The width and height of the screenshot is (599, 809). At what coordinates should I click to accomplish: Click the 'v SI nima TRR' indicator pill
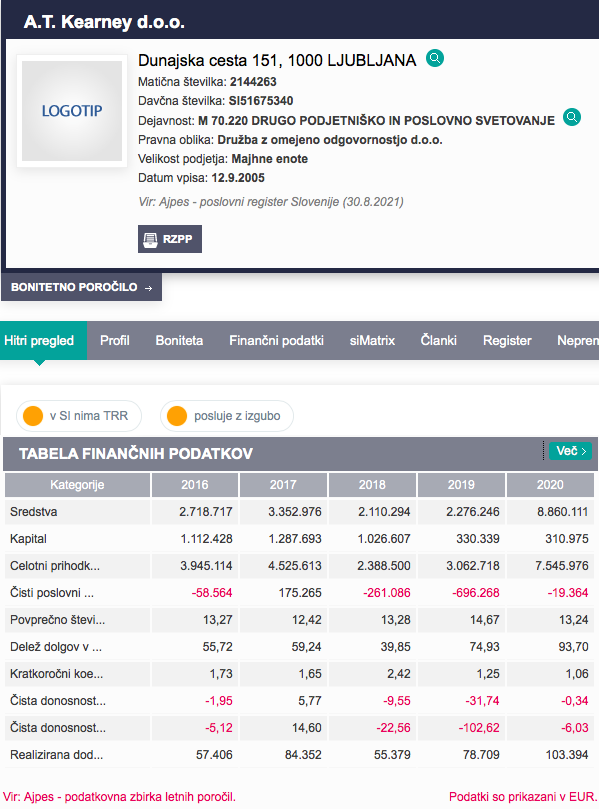79,416
